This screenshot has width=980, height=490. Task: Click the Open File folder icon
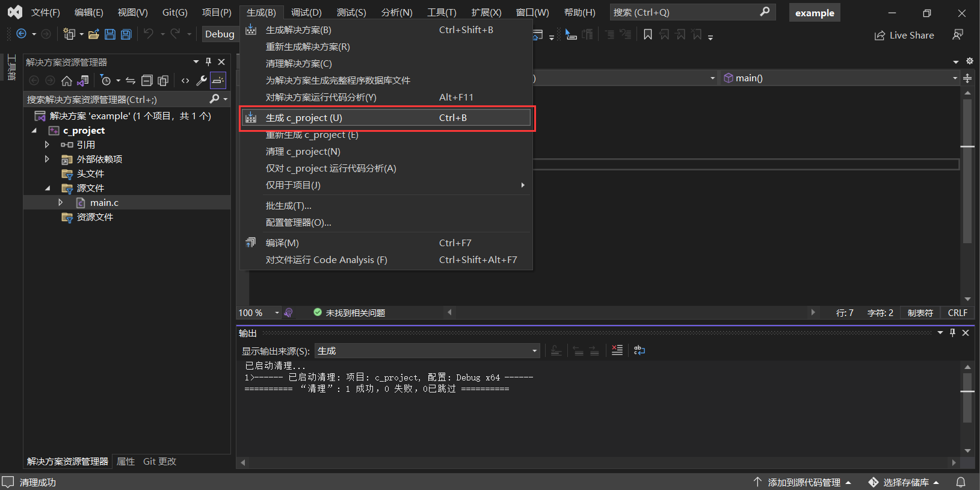point(93,34)
